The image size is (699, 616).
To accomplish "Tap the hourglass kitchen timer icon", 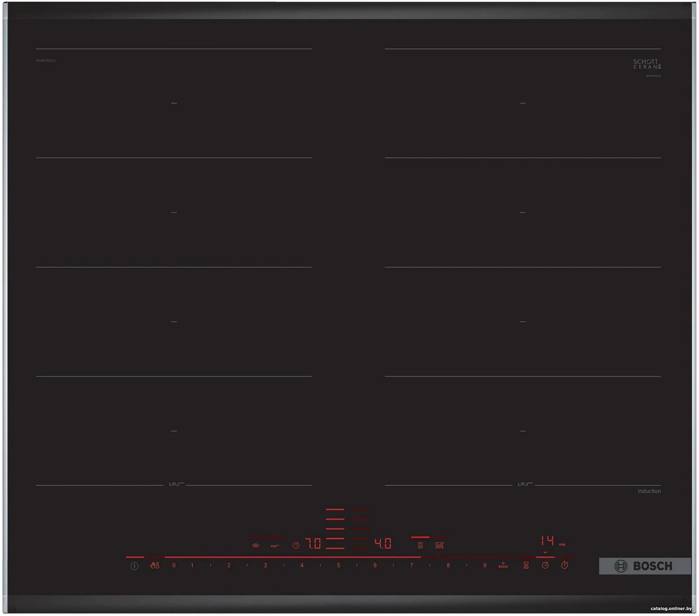I will click(526, 566).
